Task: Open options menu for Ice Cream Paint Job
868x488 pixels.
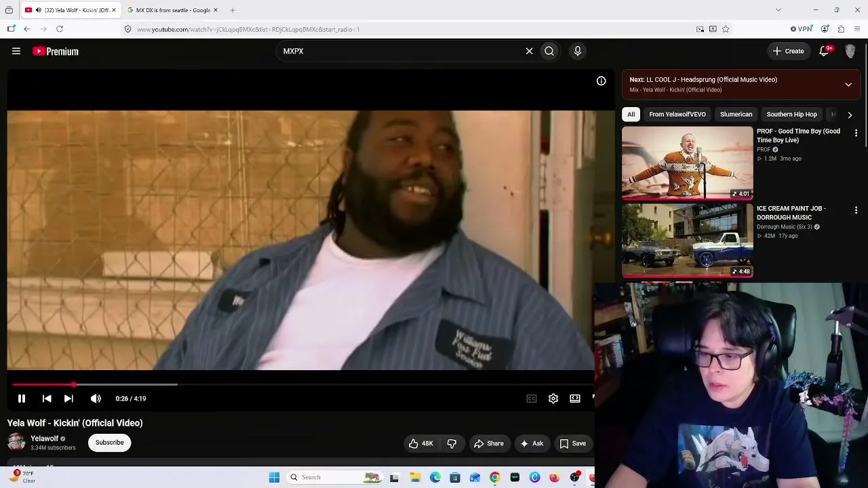Action: pos(856,211)
